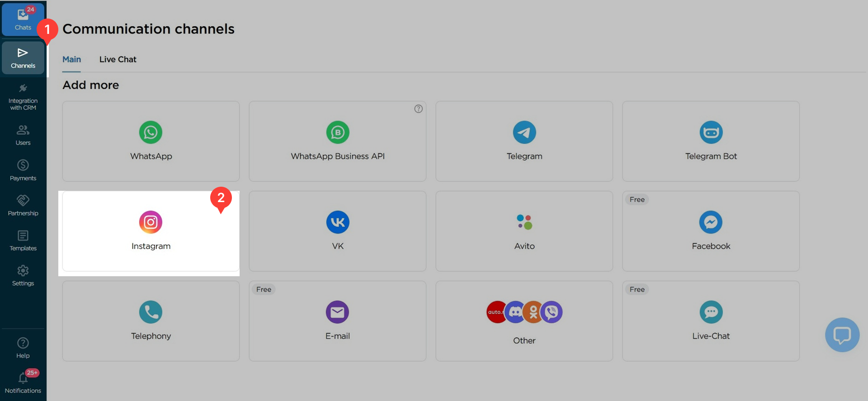Go to the Users section

pyautogui.click(x=23, y=135)
